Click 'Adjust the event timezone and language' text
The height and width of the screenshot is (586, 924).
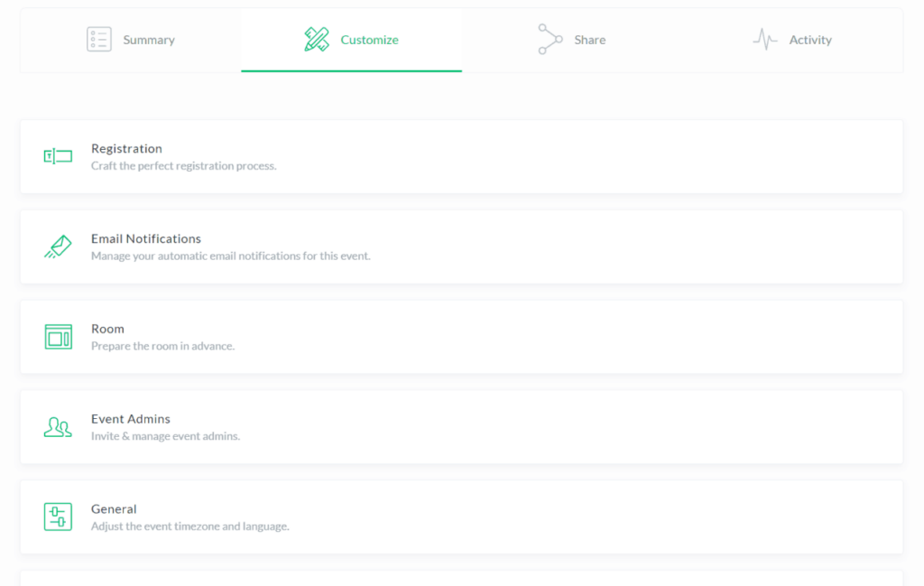coord(189,526)
